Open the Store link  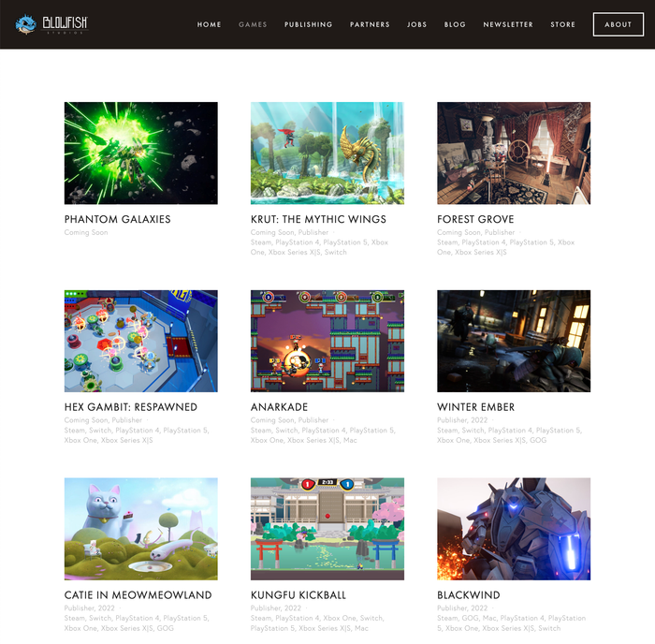tap(562, 24)
